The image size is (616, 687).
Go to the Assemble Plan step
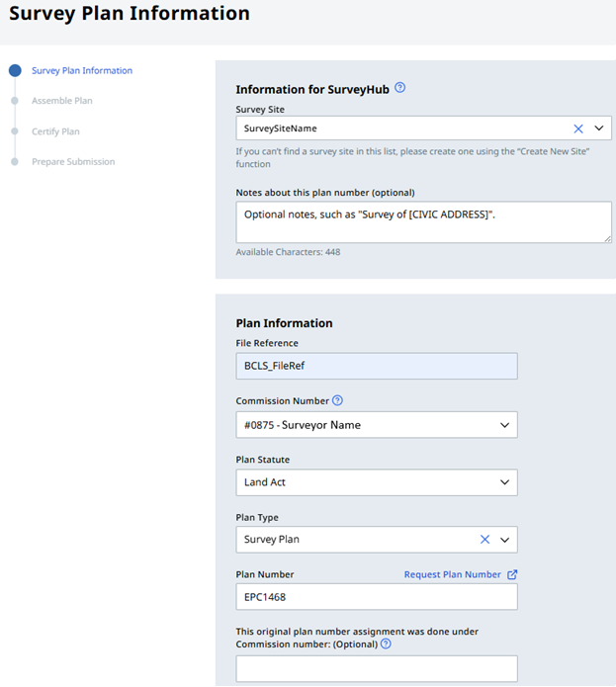click(61, 101)
